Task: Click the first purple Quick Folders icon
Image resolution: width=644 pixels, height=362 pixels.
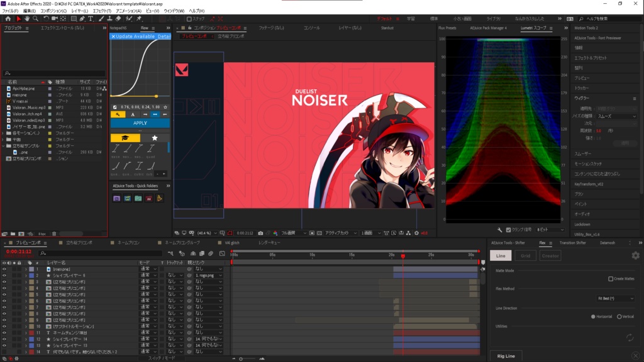Action: tap(116, 199)
